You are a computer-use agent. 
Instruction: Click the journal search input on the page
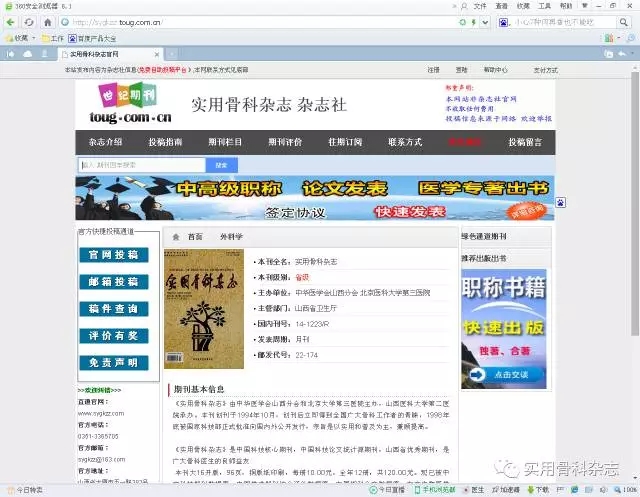tap(142, 165)
